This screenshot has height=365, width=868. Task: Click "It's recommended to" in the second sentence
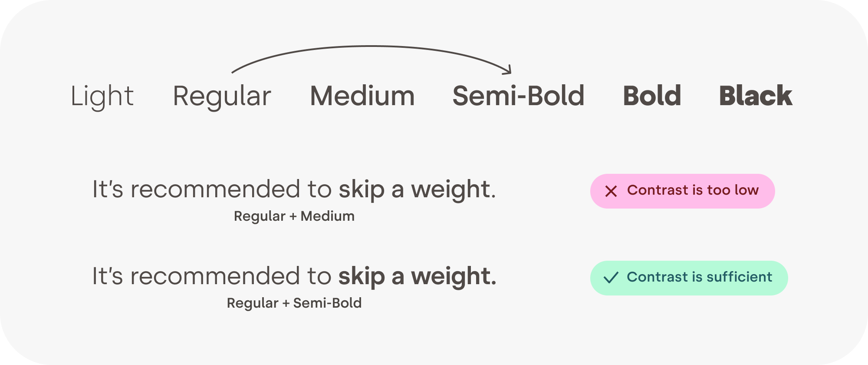[212, 277]
